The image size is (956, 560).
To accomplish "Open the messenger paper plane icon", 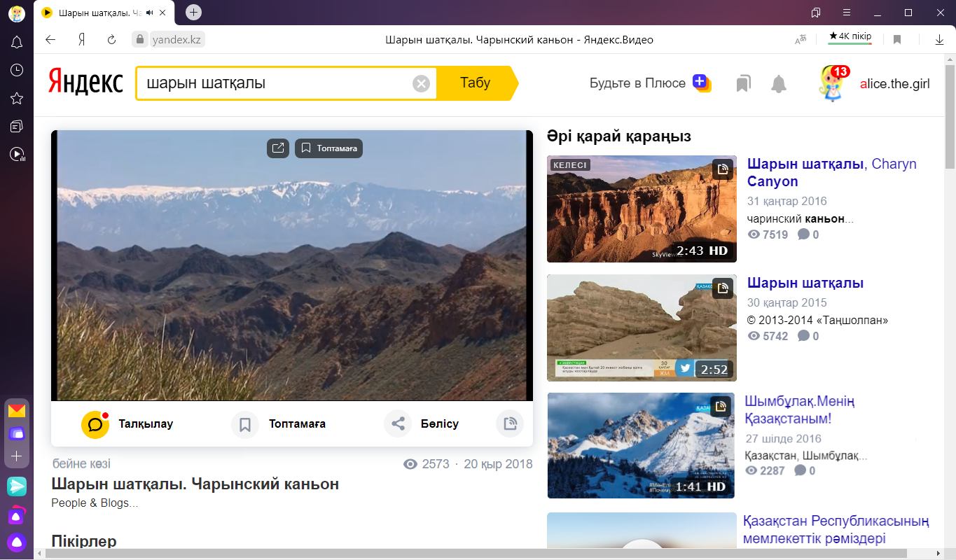I will click(17, 486).
